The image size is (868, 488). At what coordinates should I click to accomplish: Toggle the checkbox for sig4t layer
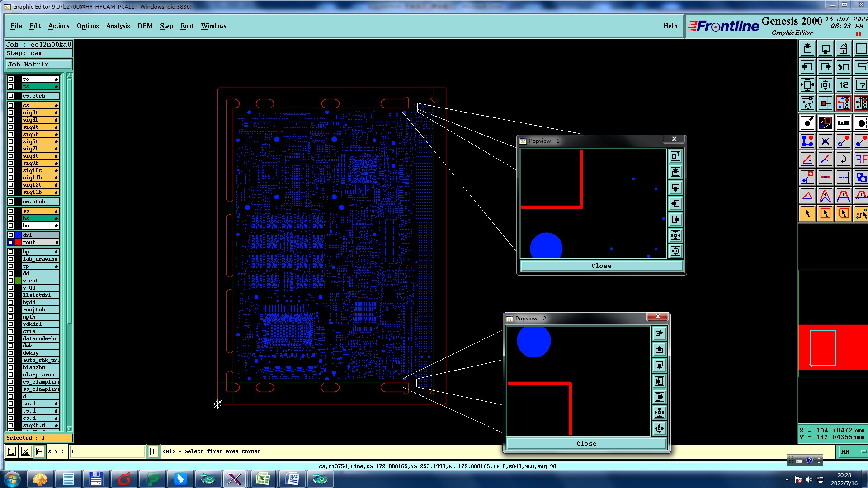(x=11, y=127)
